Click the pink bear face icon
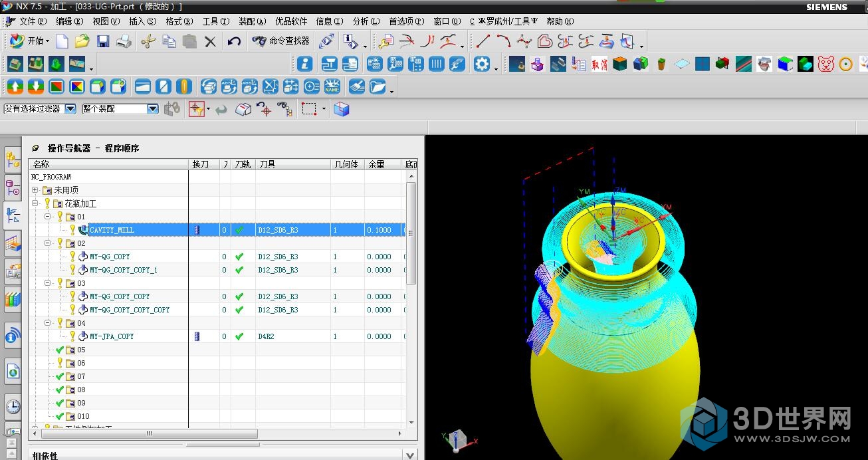Viewport: 868px width, 460px height. pyautogui.click(x=825, y=64)
